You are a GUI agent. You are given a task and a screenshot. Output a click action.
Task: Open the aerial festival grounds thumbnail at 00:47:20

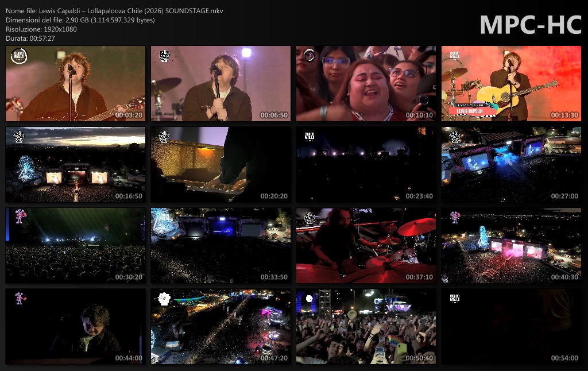point(220,326)
